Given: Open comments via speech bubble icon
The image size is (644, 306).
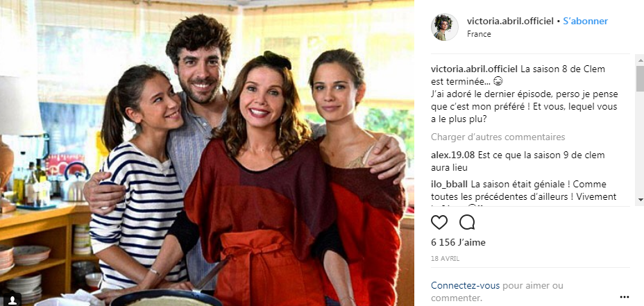Looking at the screenshot, I should (467, 222).
